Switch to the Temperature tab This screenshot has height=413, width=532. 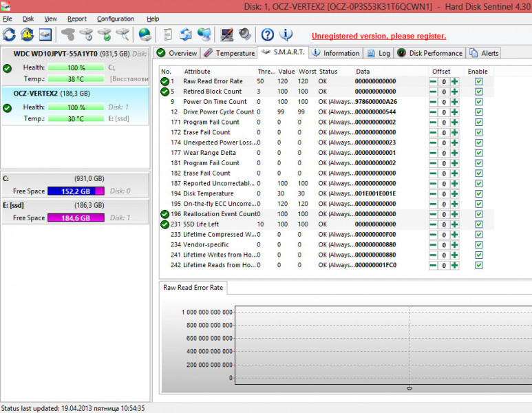click(229, 53)
